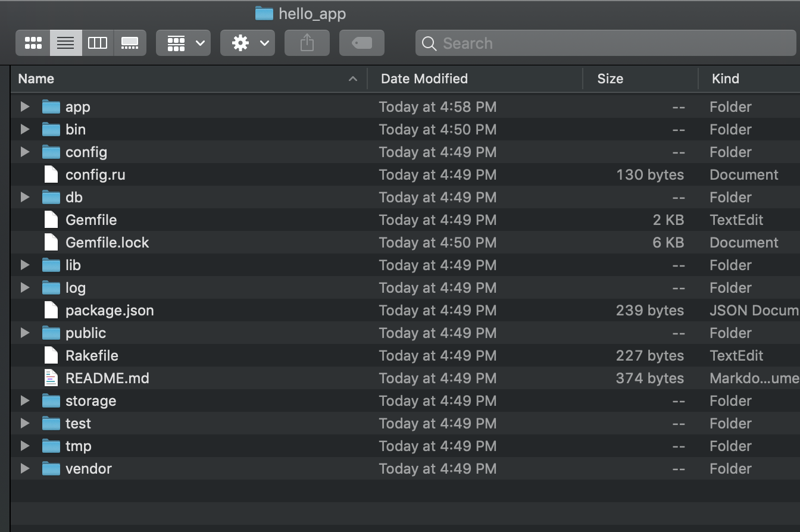800x532 pixels.
Task: Click the Name column sort direction arrow
Action: (x=353, y=79)
